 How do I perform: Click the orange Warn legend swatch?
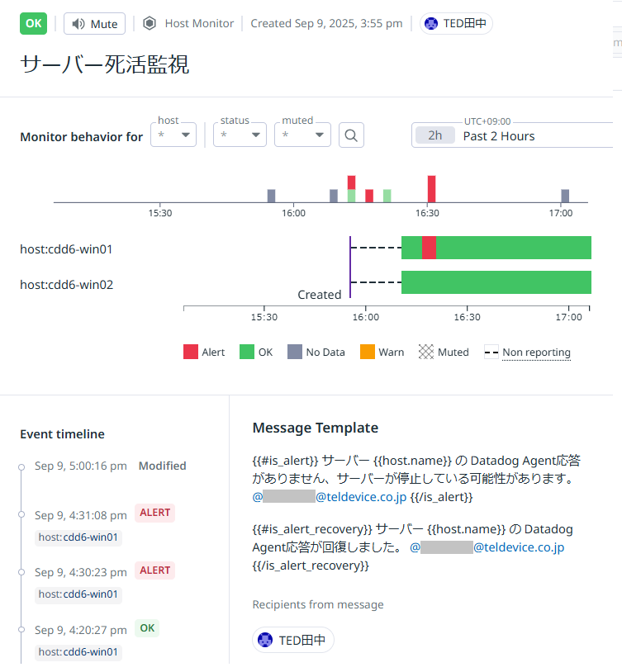click(368, 353)
